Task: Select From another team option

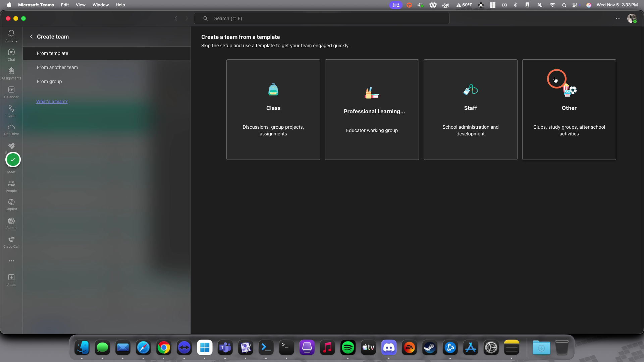Action: (x=106, y=67)
